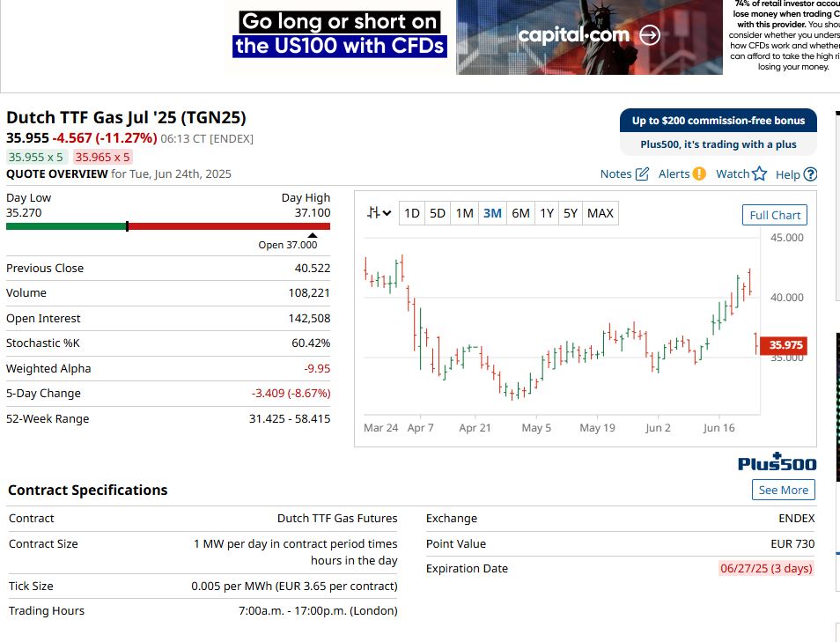
Task: Open the Full Chart button
Action: [774, 216]
